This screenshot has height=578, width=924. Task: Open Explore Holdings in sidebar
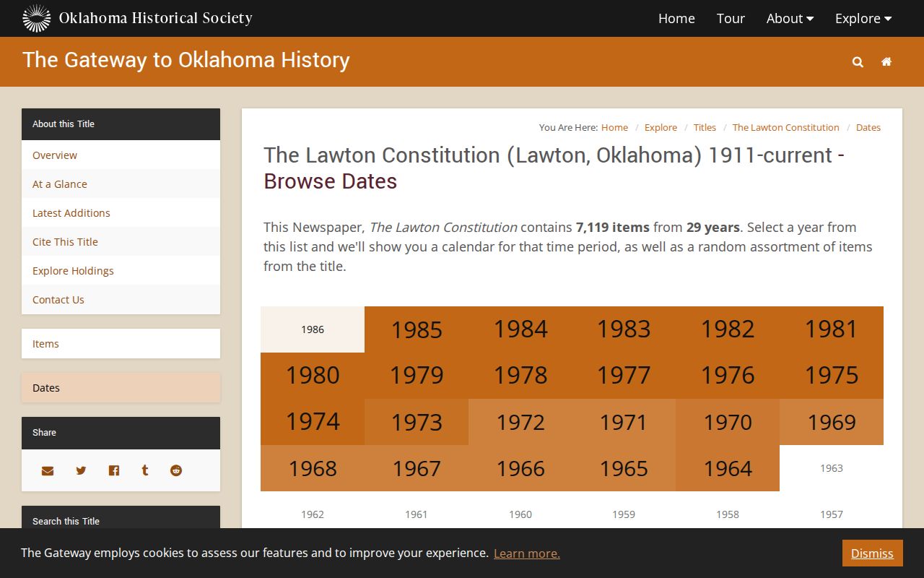pos(121,270)
